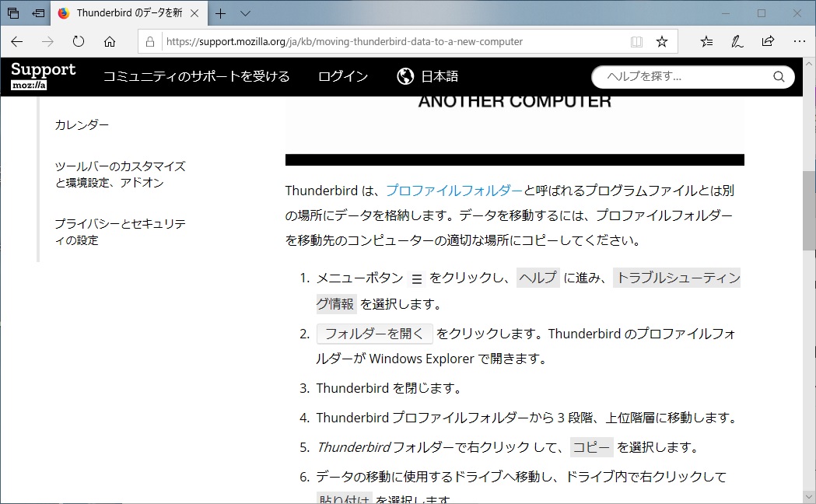Image resolution: width=816 pixels, height=504 pixels.
Task: Click the scrollbar up arrow
Action: (x=809, y=64)
